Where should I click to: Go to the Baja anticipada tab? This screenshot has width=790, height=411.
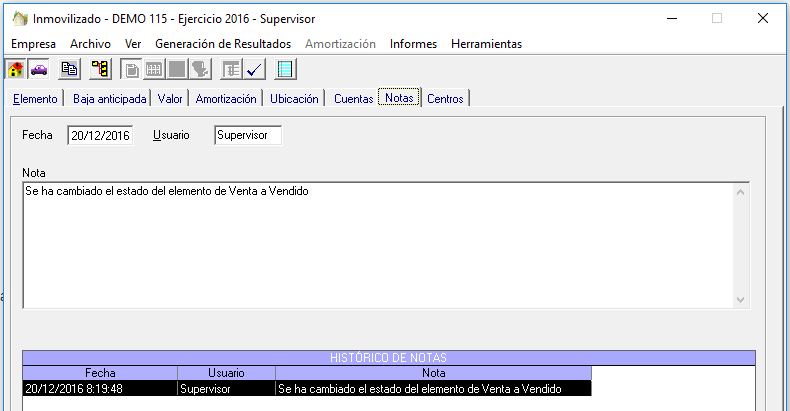[x=110, y=98]
